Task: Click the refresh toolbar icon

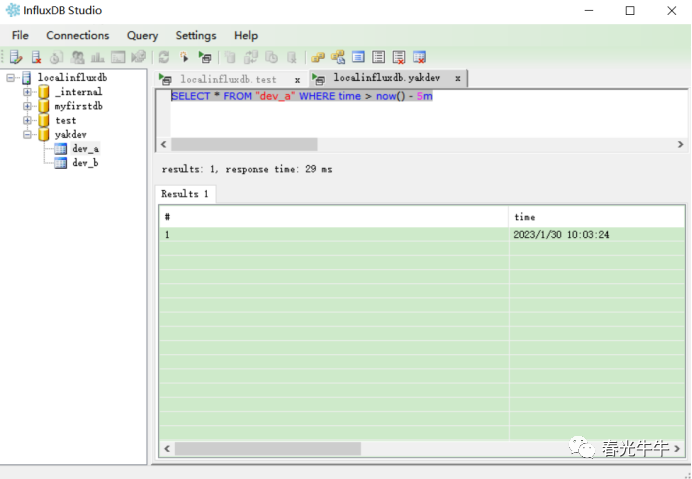Action: pyautogui.click(x=164, y=57)
